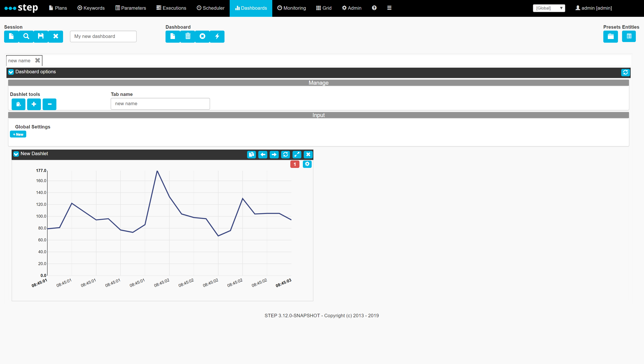Click the Input section header
Viewport: 644px width, 364px height.
[319, 115]
